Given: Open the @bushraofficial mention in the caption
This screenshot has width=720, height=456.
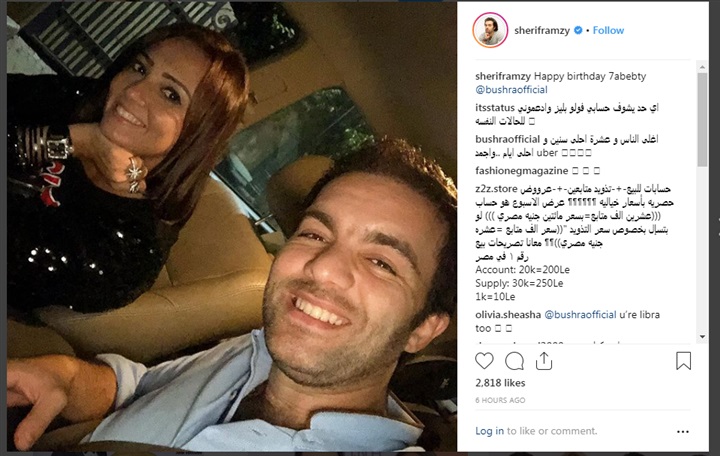Looking at the screenshot, I should point(511,90).
